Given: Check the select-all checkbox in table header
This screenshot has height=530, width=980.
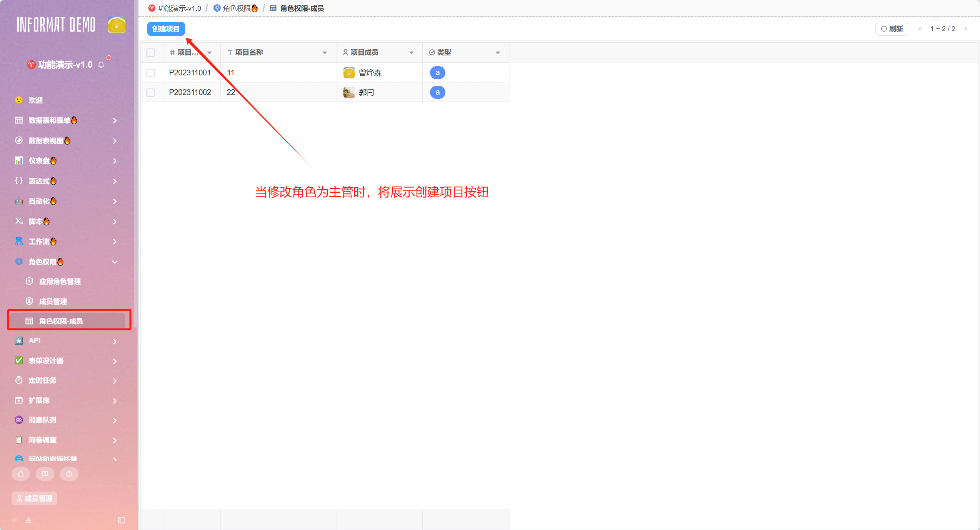Looking at the screenshot, I should pos(151,53).
